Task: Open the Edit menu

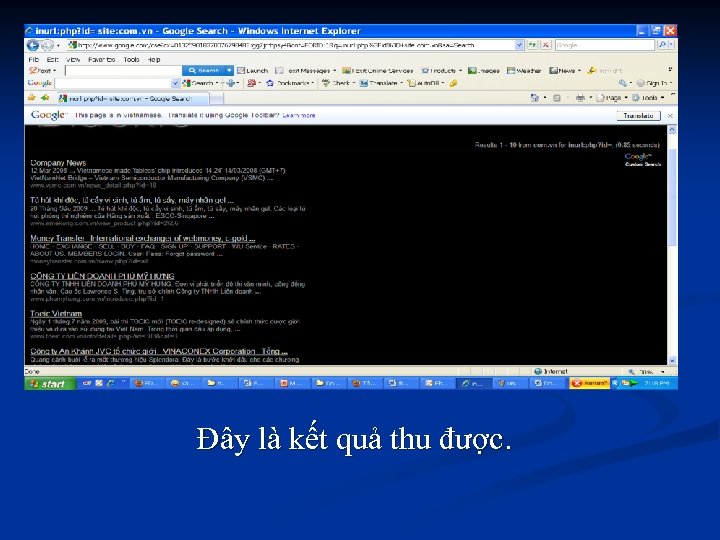Action: point(52,59)
